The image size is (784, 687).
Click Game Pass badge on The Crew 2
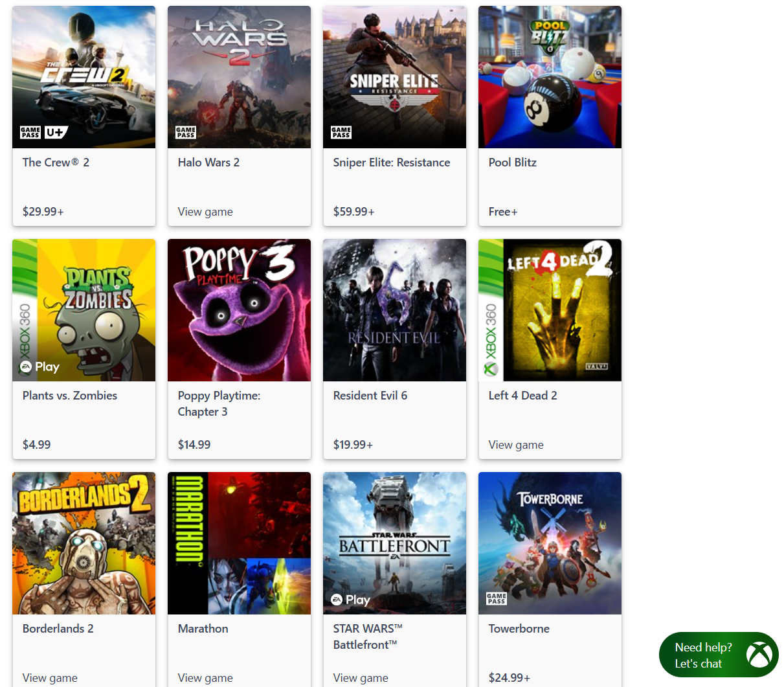(x=30, y=133)
